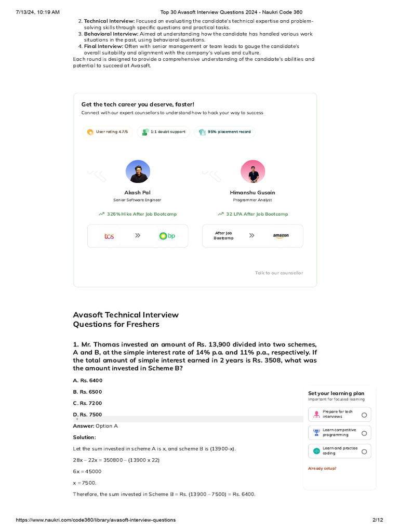Click the 95% placement record icon
Screen dimensions: 399x532
coord(202,132)
